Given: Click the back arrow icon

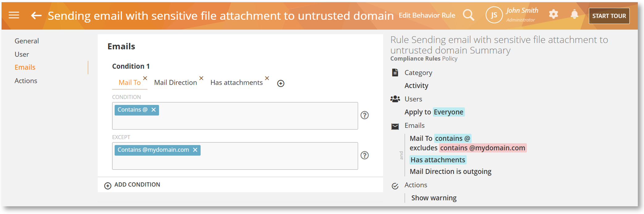Looking at the screenshot, I should coord(36,15).
